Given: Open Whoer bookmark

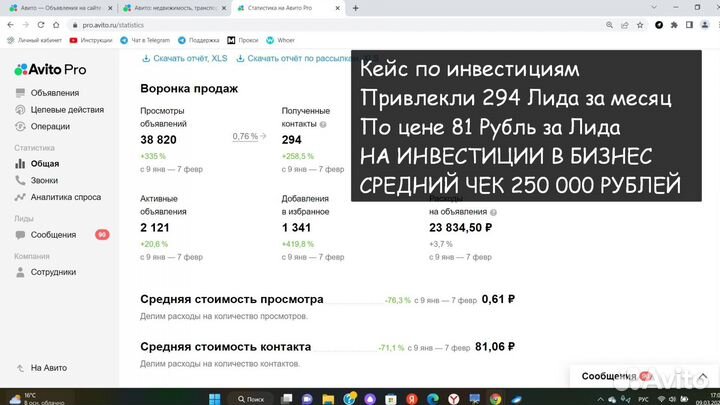Looking at the screenshot, I should (281, 40).
